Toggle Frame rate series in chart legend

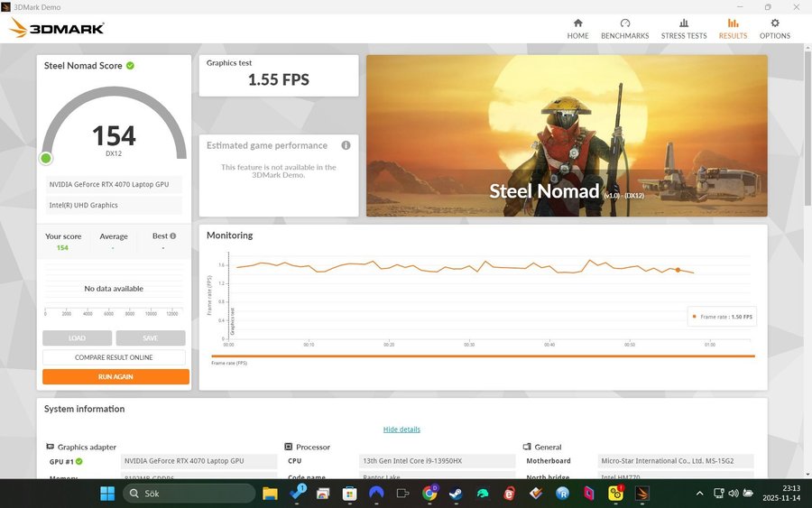pos(722,317)
